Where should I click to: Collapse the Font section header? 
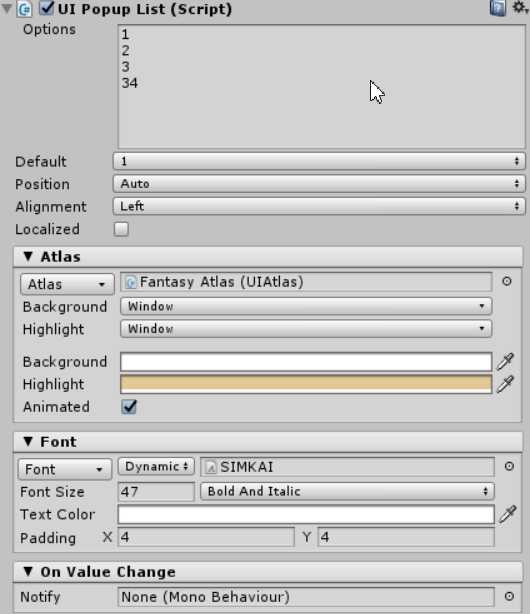coord(268,442)
